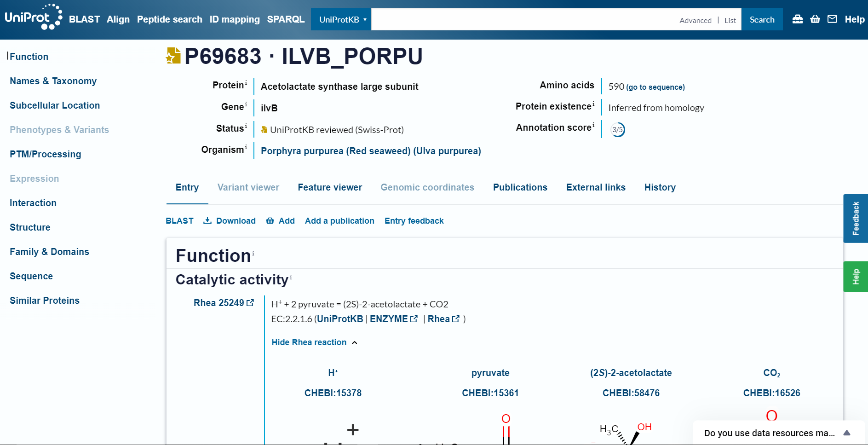Image resolution: width=868 pixels, height=445 pixels.
Task: Open the UniProt home logo
Action: click(33, 17)
